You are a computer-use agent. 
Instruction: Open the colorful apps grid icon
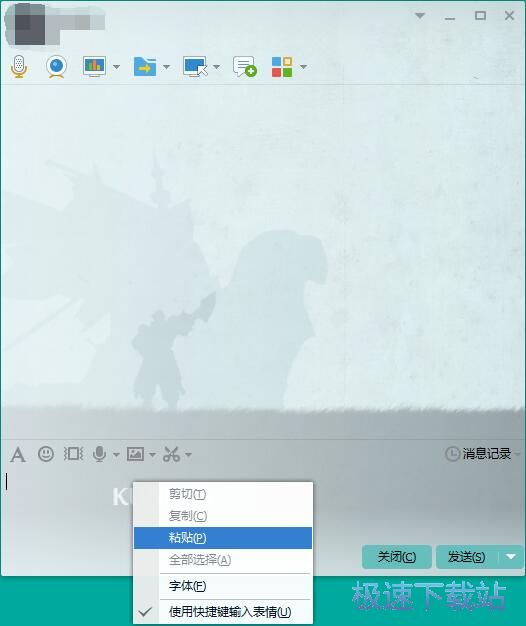tap(282, 67)
